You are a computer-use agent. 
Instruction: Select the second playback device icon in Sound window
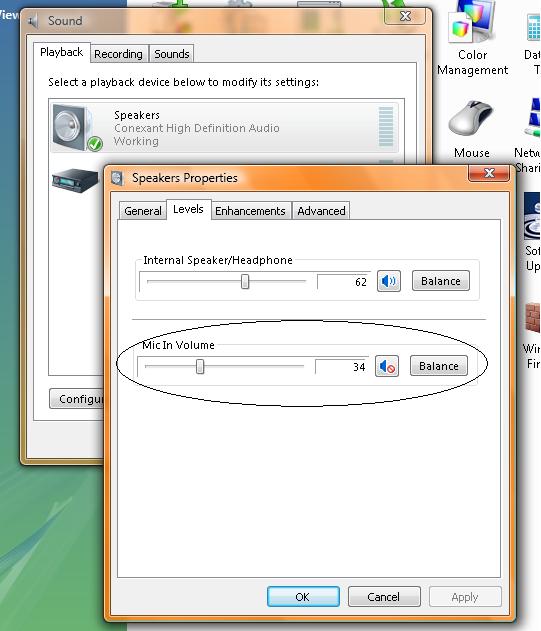click(x=75, y=180)
